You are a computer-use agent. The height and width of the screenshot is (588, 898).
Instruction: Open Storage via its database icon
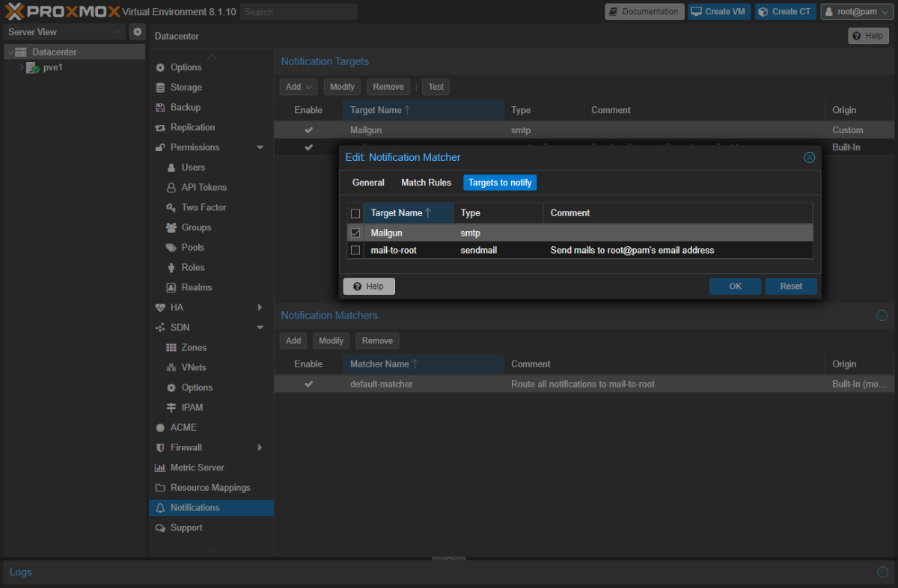160,88
